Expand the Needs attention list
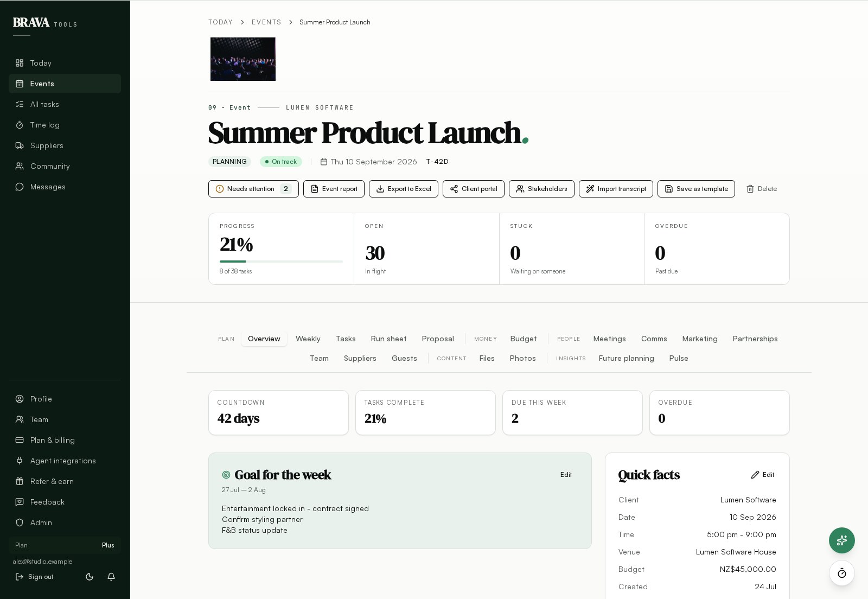This screenshot has height=599, width=868. pyautogui.click(x=253, y=189)
